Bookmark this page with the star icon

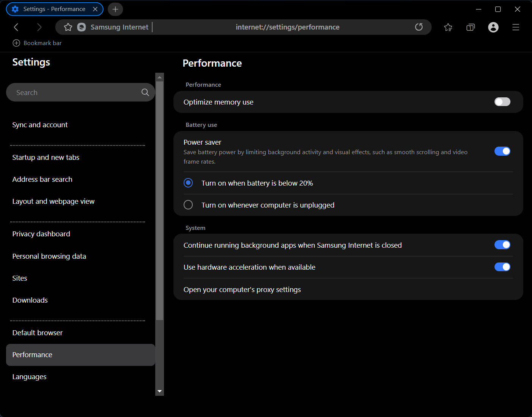pos(68,27)
